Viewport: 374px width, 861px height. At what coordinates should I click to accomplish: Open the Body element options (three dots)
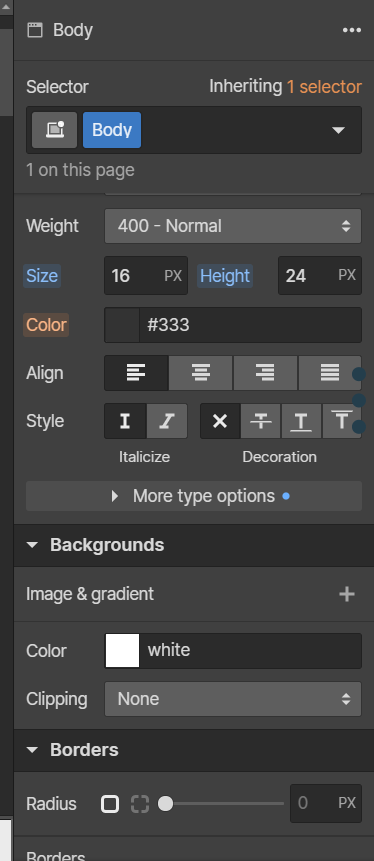[352, 30]
